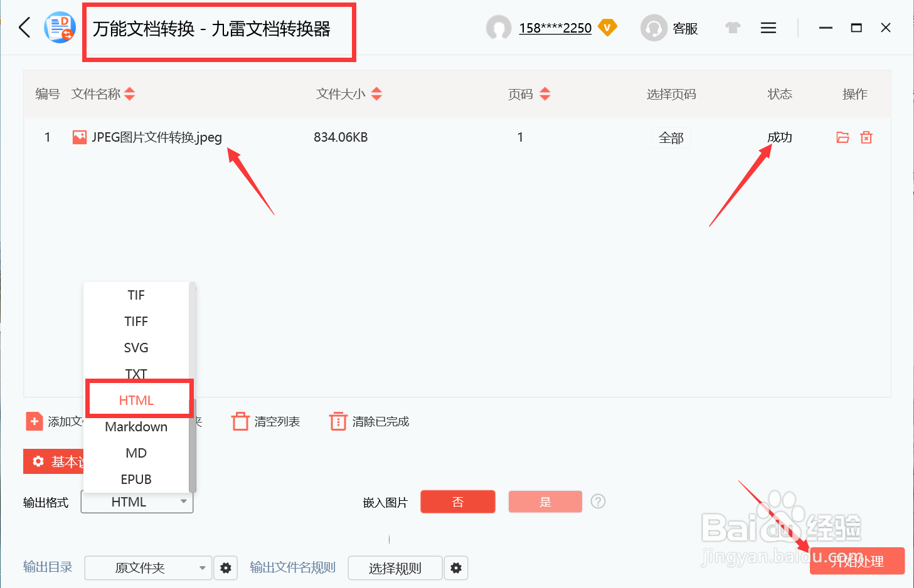
Task: Open the 全部 page selection dropdown
Action: 671,138
